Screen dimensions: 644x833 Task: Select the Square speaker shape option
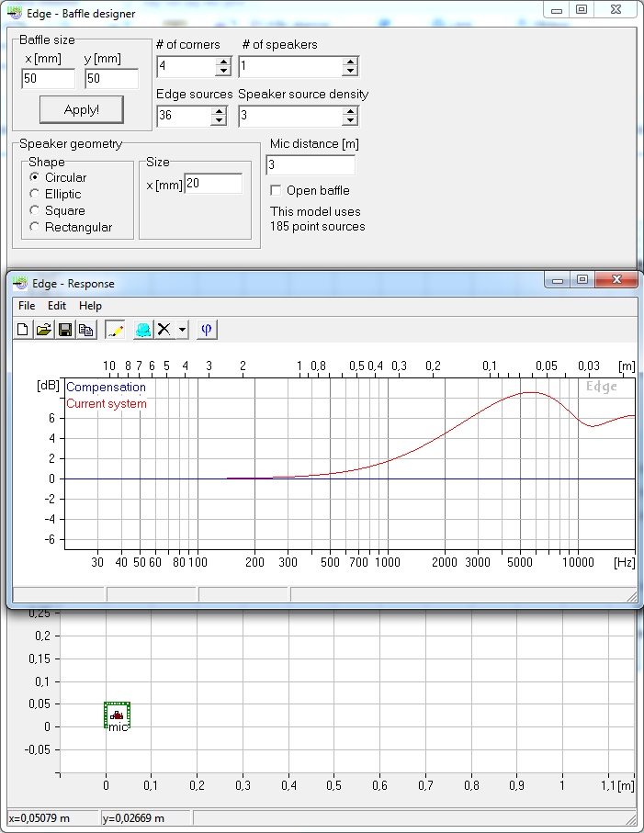tap(35, 210)
